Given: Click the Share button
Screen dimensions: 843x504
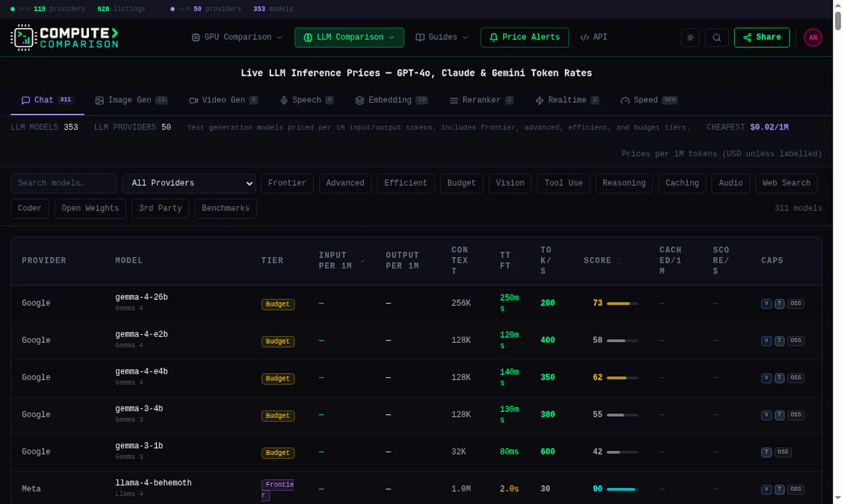Looking at the screenshot, I should point(762,37).
